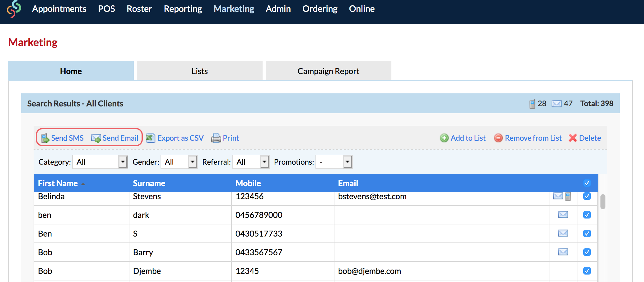Uncheck the Bob Barry row checkbox
The height and width of the screenshot is (282, 644).
coord(587,252)
